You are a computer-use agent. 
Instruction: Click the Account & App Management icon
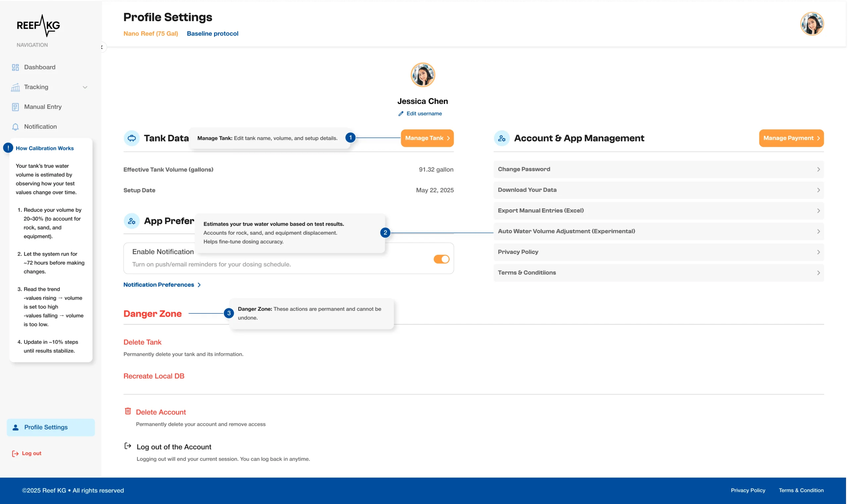502,138
